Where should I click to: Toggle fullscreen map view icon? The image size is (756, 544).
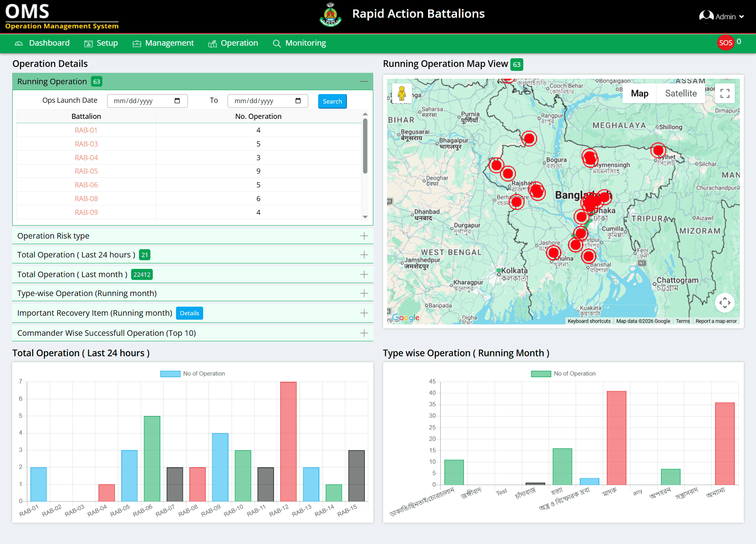[x=724, y=93]
